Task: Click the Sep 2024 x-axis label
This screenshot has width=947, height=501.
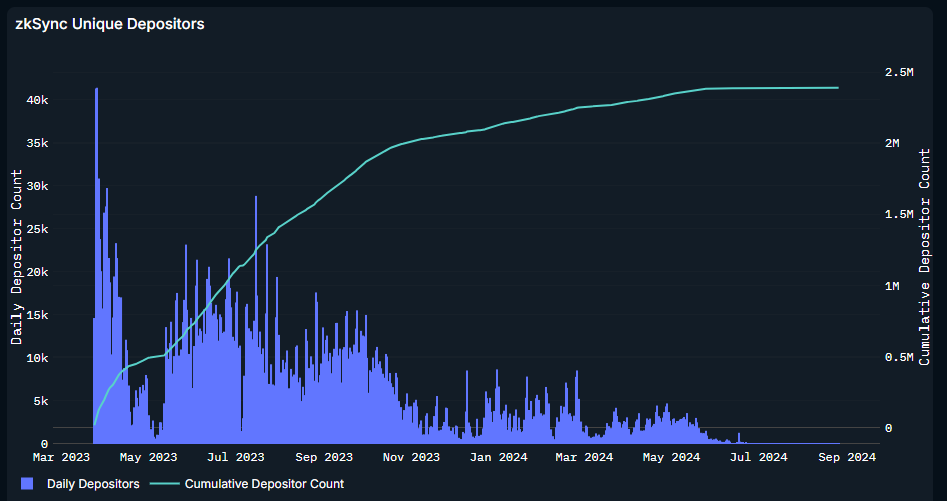Action: click(847, 458)
